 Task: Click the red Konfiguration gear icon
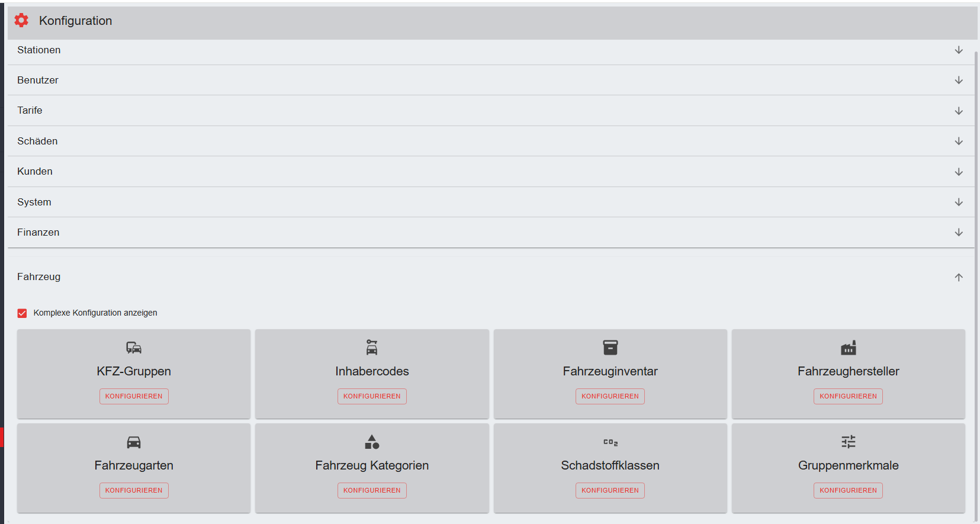click(x=21, y=21)
